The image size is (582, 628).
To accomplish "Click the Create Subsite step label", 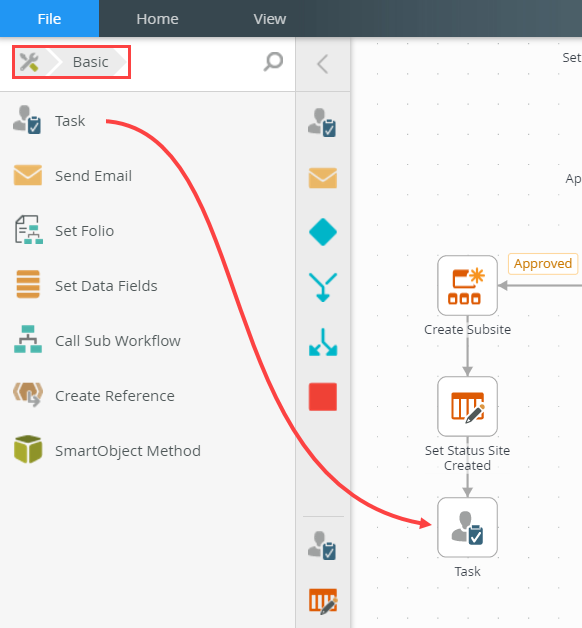I will click(467, 329).
